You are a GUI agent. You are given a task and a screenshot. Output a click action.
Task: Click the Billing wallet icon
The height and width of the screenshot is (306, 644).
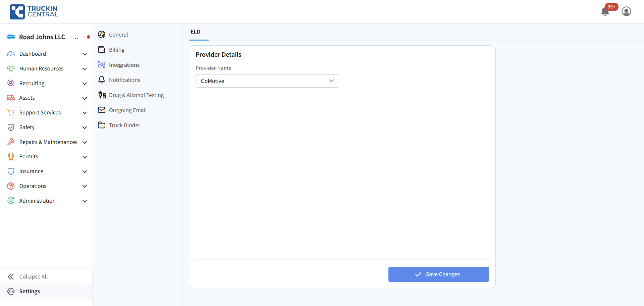tap(102, 50)
